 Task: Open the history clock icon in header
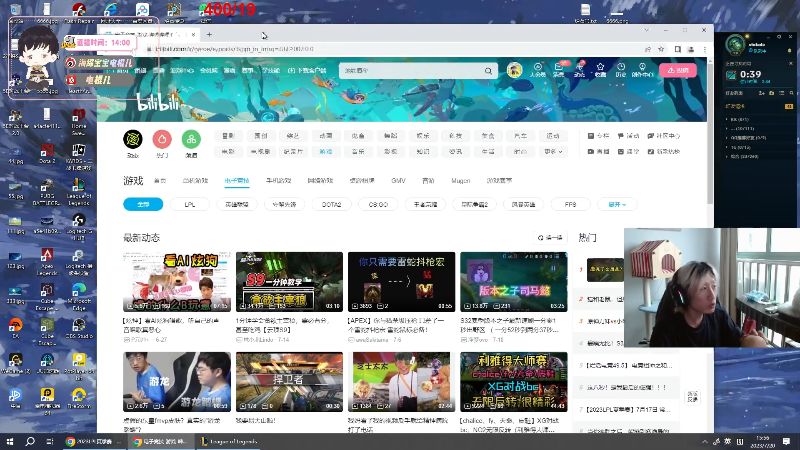click(621, 69)
